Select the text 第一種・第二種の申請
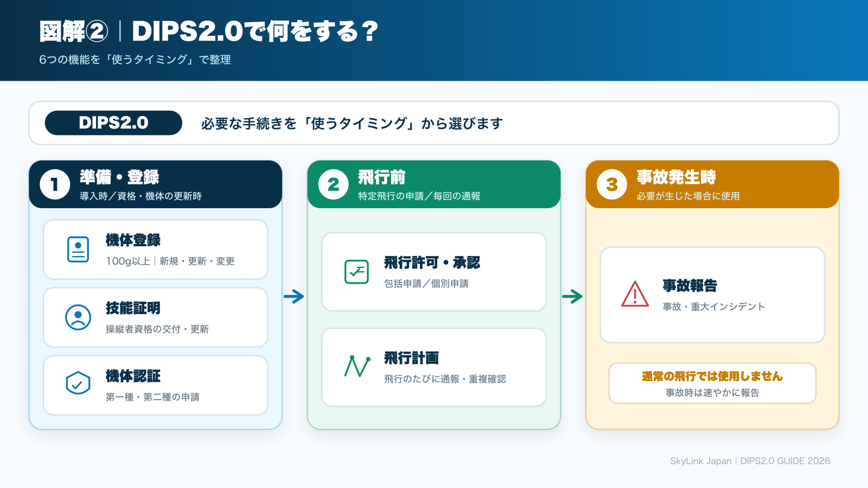The image size is (868, 488). tap(152, 397)
